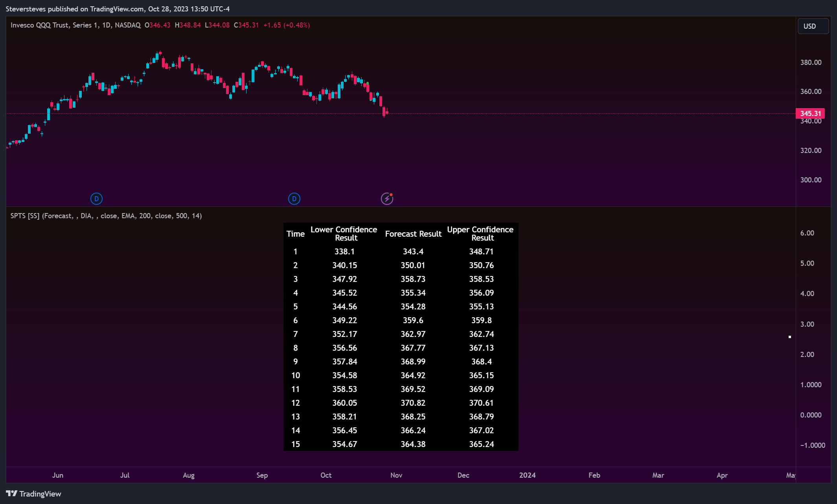Click lower confidence value 345.52 in row 4
837x504 pixels.
(345, 293)
